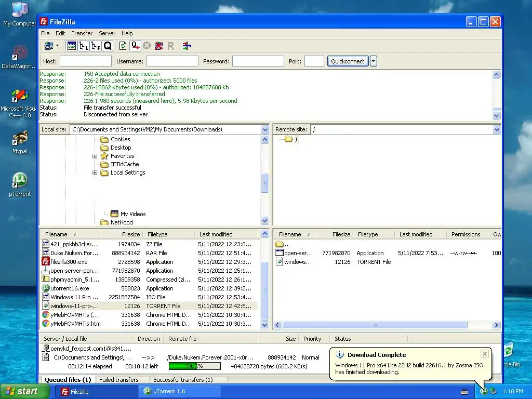
Task: Toggle message log display button
Action: tap(72, 46)
